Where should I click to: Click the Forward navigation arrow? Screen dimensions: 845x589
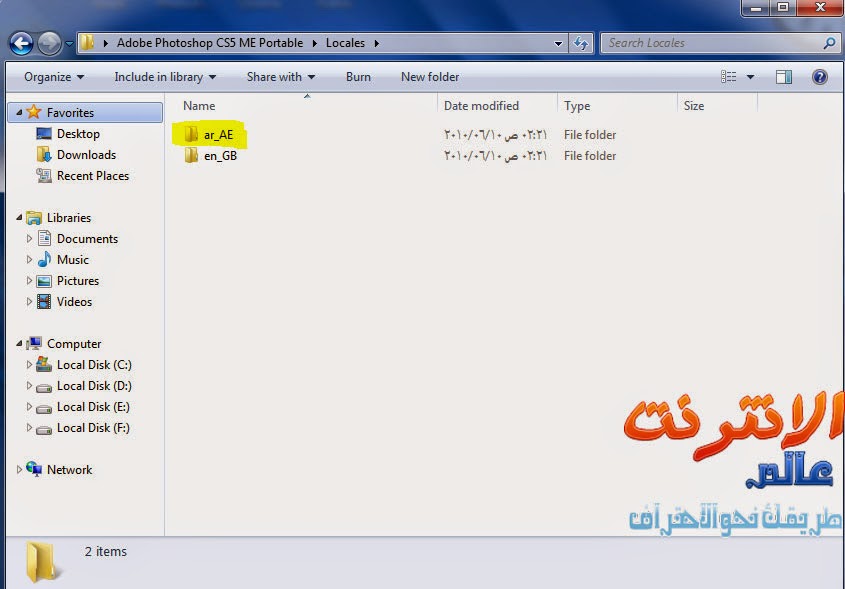coord(50,44)
